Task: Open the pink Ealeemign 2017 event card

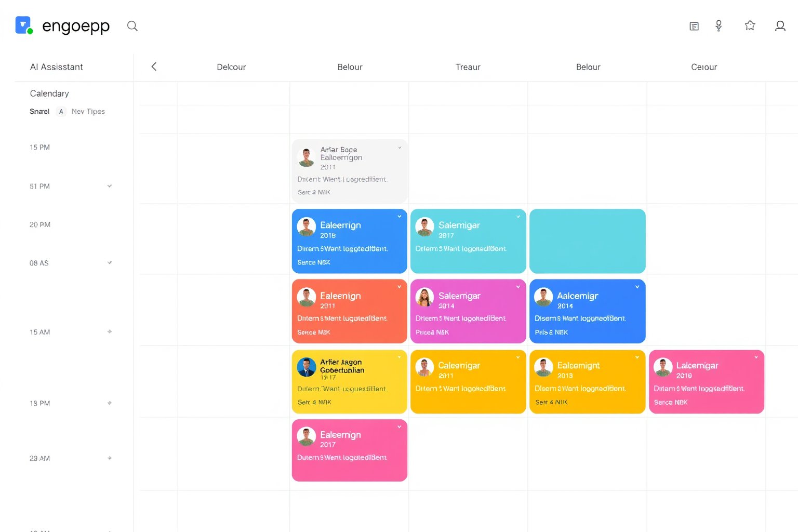Action: point(349,450)
